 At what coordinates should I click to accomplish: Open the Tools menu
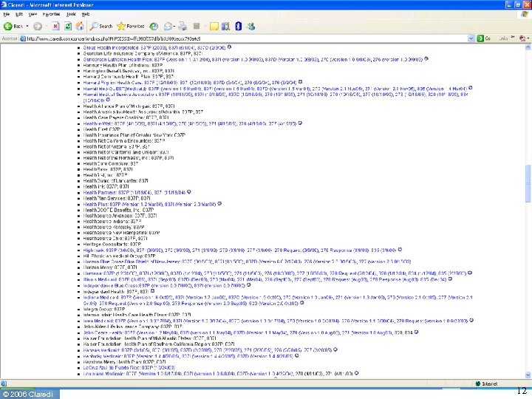71,14
